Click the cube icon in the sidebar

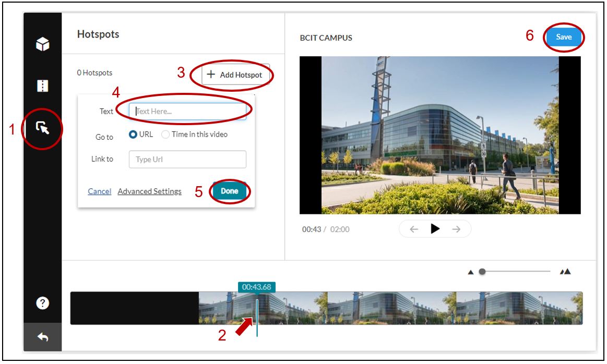coord(42,45)
